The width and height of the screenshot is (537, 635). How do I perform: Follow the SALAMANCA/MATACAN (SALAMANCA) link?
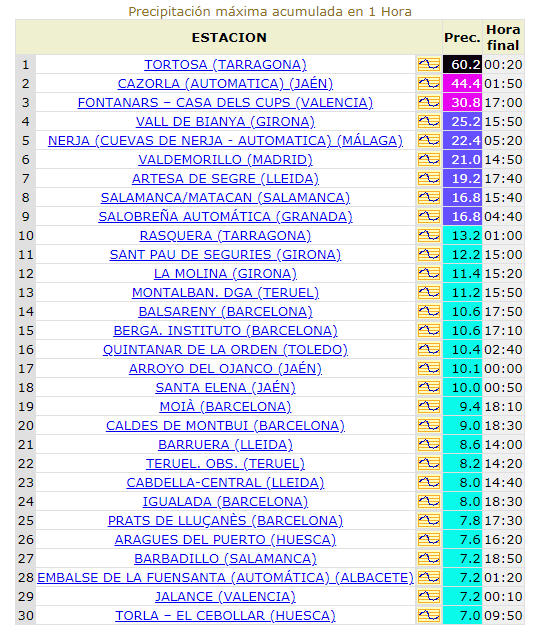(225, 198)
